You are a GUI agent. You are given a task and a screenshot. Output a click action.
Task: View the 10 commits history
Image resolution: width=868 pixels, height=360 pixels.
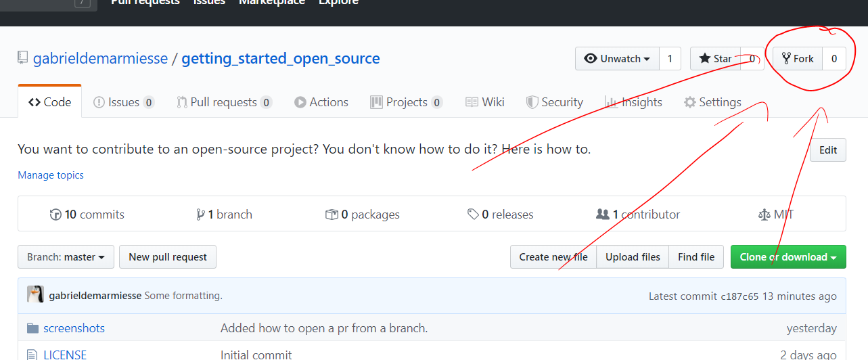coord(87,215)
